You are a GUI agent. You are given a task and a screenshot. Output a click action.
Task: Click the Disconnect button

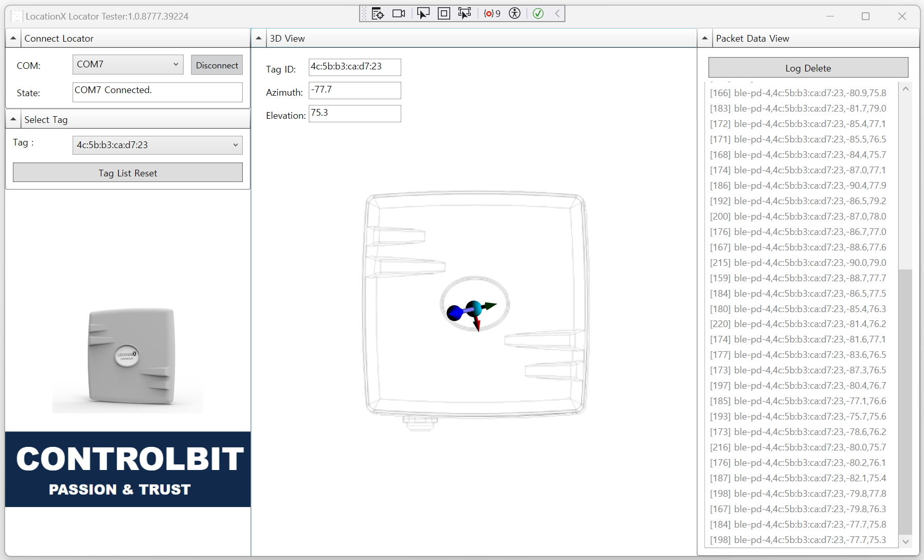(x=217, y=65)
